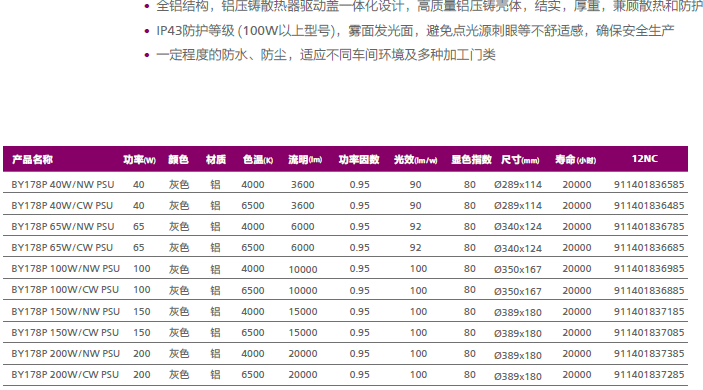Select 12NC number 911401836885

click(649, 290)
